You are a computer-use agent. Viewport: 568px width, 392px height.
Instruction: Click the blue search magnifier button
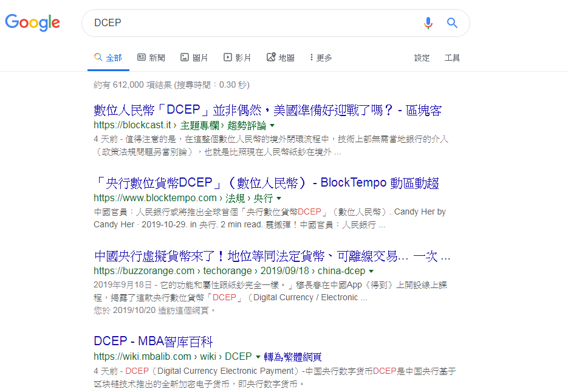point(452,23)
